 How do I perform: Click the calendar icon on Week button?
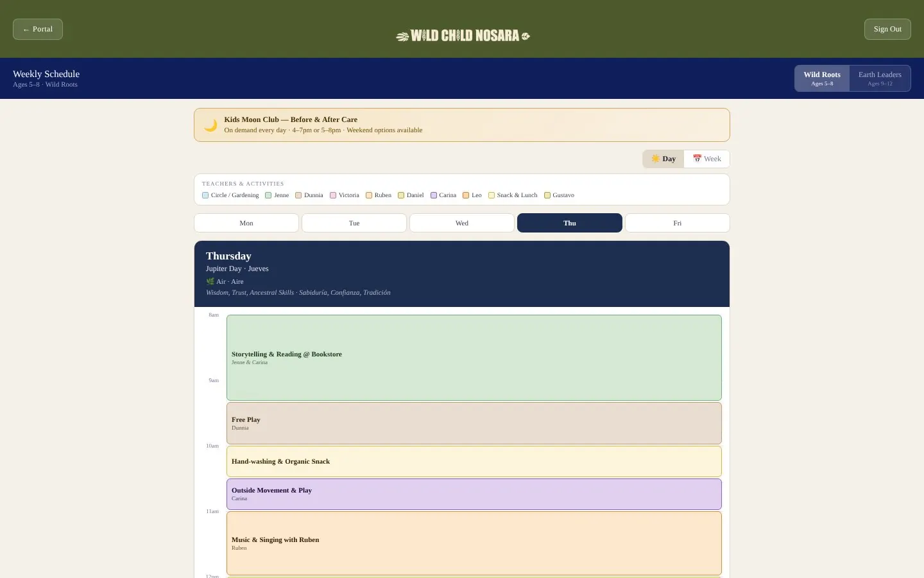[697, 159]
